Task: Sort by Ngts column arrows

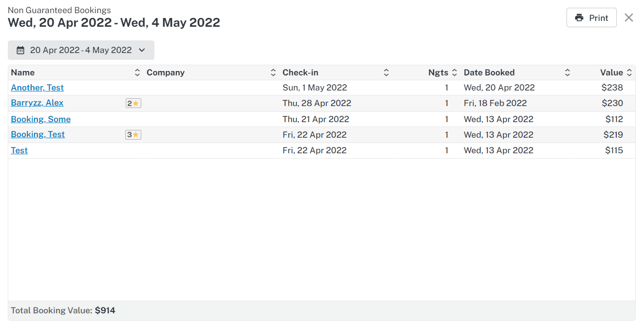Action: click(x=455, y=73)
